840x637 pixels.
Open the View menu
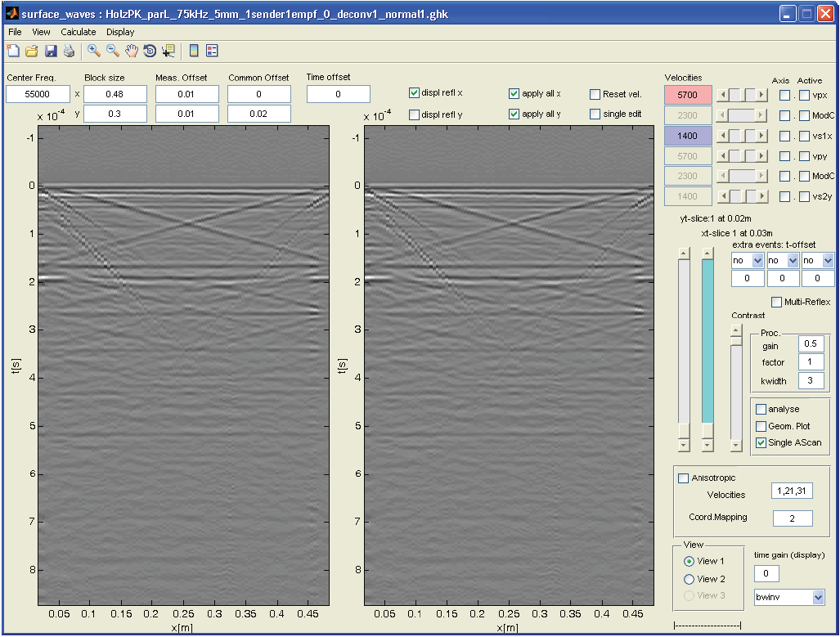click(41, 32)
